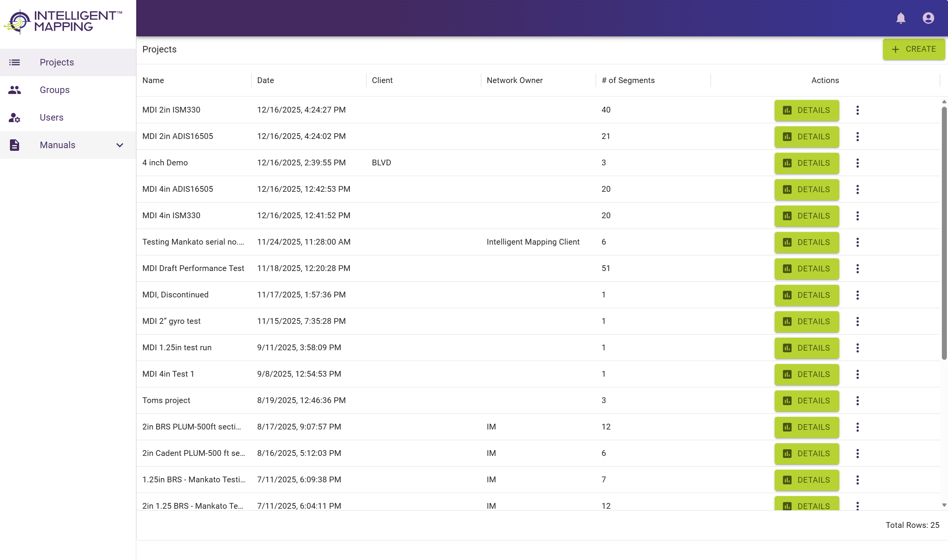Open actions kebab menu for MDI Draft Performance Test
This screenshot has width=948, height=560.
tap(857, 268)
